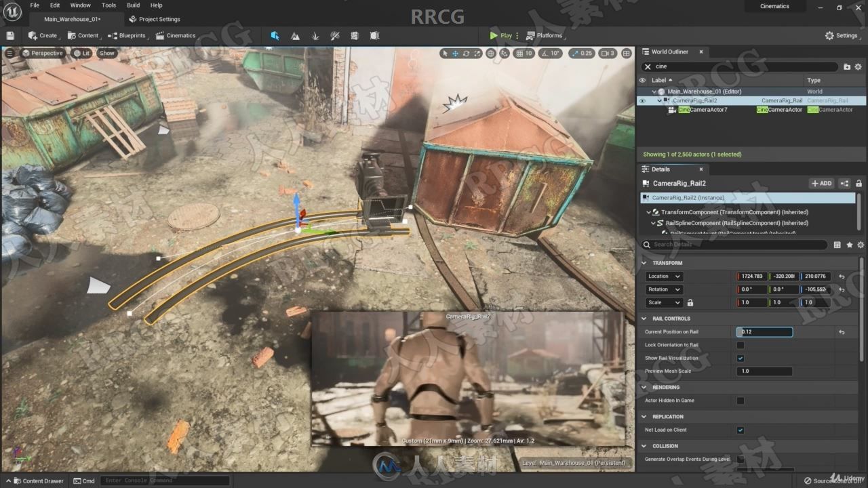Toggle Lock Orientation to Rail checkbox
The image size is (868, 488).
point(741,345)
